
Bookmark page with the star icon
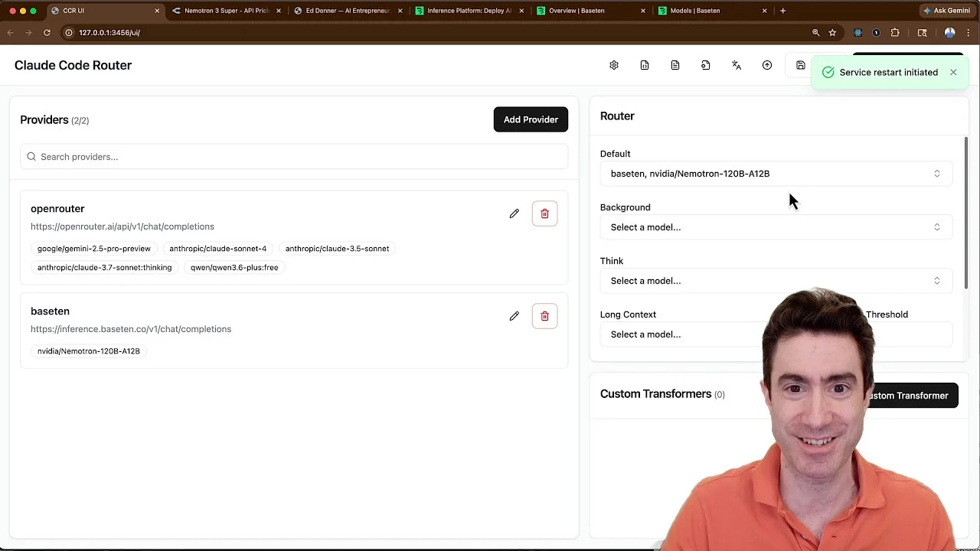pos(832,32)
